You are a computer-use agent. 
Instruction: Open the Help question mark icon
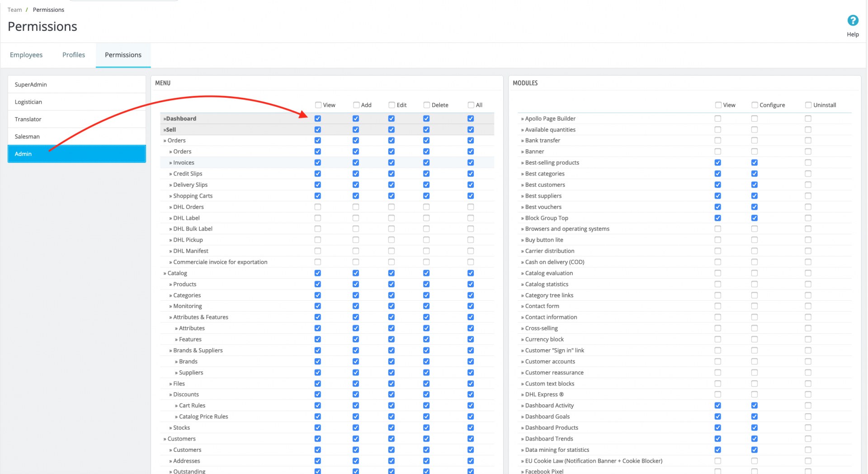point(853,20)
